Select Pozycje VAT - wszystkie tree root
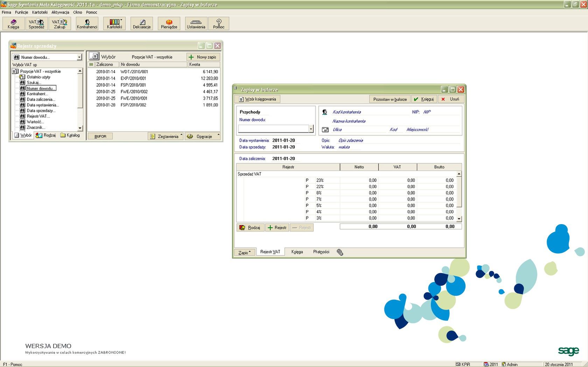The width and height of the screenshot is (588, 367). point(40,71)
